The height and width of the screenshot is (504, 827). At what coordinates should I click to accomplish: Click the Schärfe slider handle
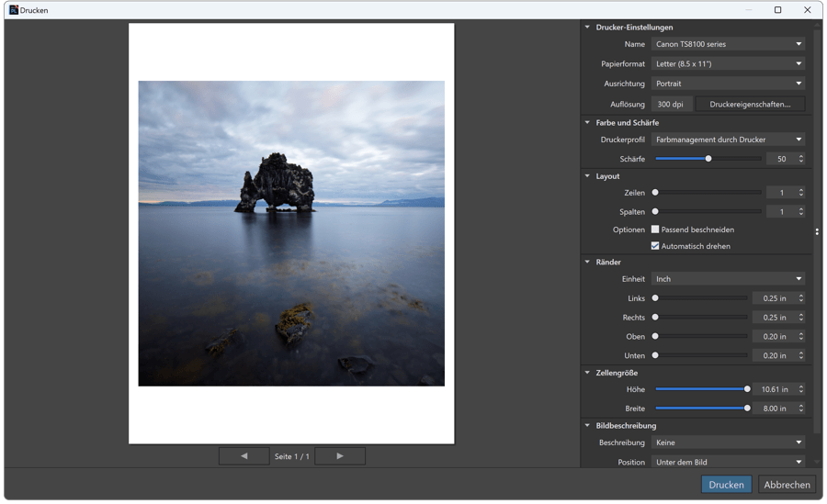point(708,159)
